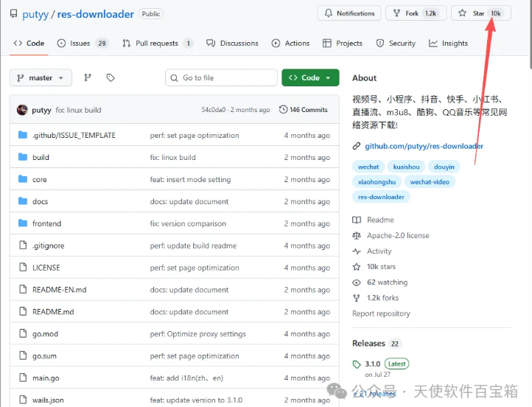Select the kuaishou topic tag
The image size is (532, 407).
click(x=406, y=167)
